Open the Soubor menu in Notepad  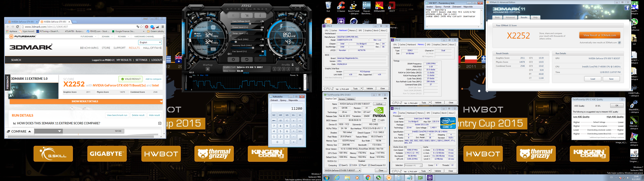tap(430, 7)
